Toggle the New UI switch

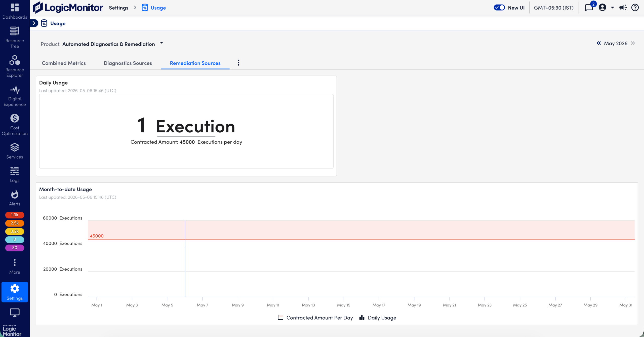point(499,8)
